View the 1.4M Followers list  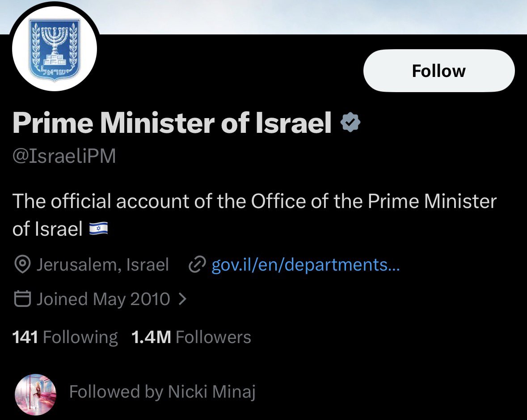coord(191,337)
